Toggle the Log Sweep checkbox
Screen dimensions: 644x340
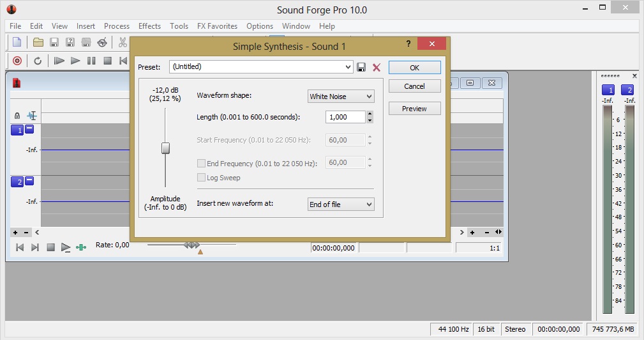(201, 178)
